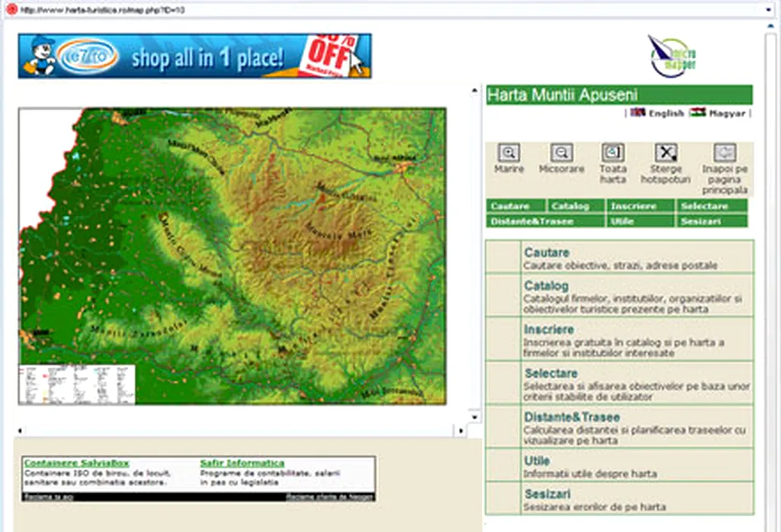The height and width of the screenshot is (532, 781).
Task: Open the Containere SalviaBox ad link
Action: tap(76, 463)
